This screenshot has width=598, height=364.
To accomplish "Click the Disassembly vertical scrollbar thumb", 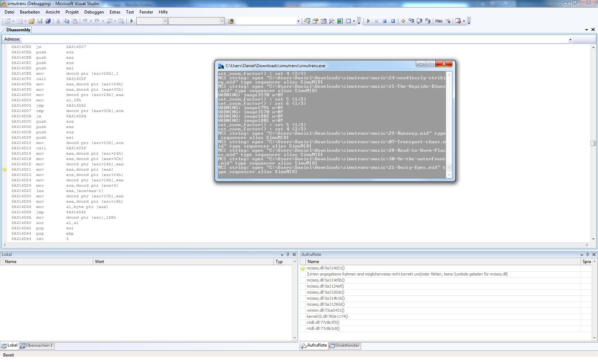I will click(x=593, y=143).
